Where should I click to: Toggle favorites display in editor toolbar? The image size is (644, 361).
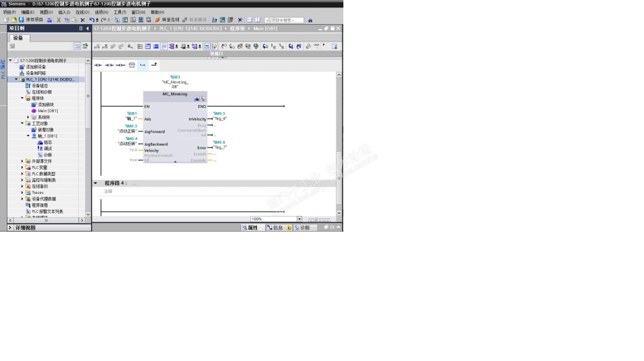pyautogui.click(x=214, y=46)
